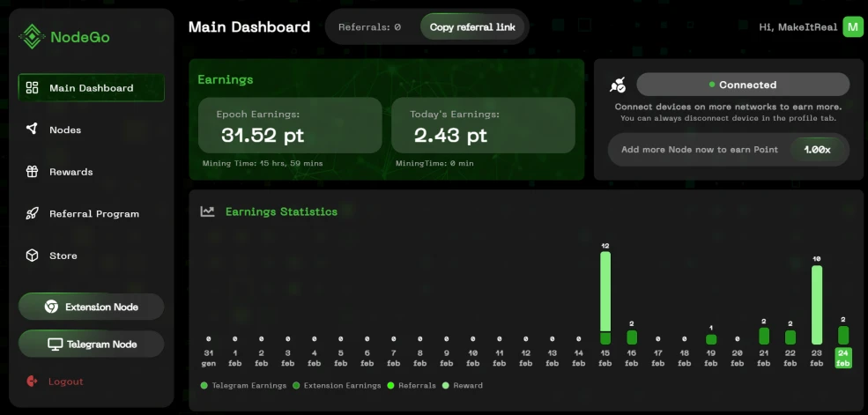Click the red Logout arrow icon
This screenshot has height=415, width=868.
(32, 381)
